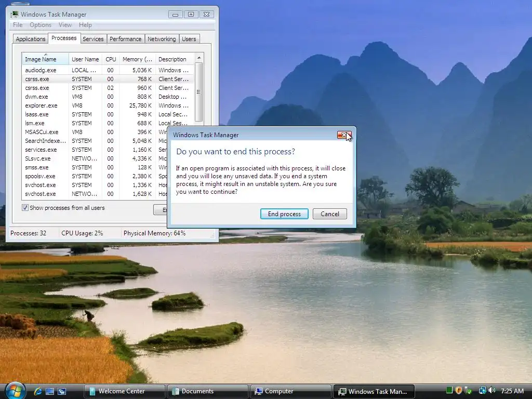Click the green CPU meter tray icon
The image size is (532, 399).
click(x=449, y=391)
